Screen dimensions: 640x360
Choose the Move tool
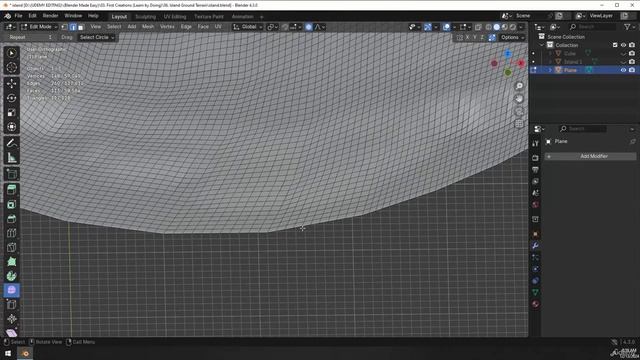pyautogui.click(x=11, y=83)
